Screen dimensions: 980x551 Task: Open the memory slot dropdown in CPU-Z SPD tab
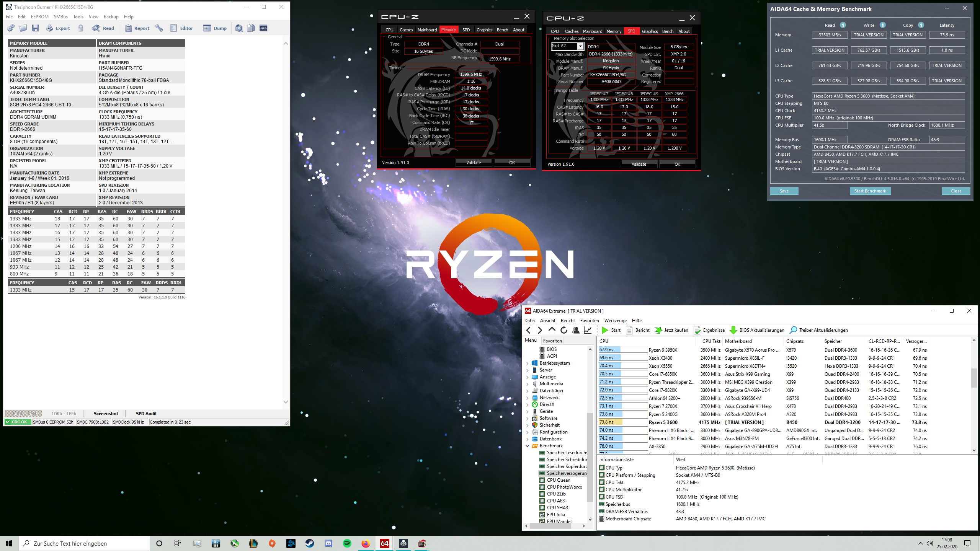(580, 46)
